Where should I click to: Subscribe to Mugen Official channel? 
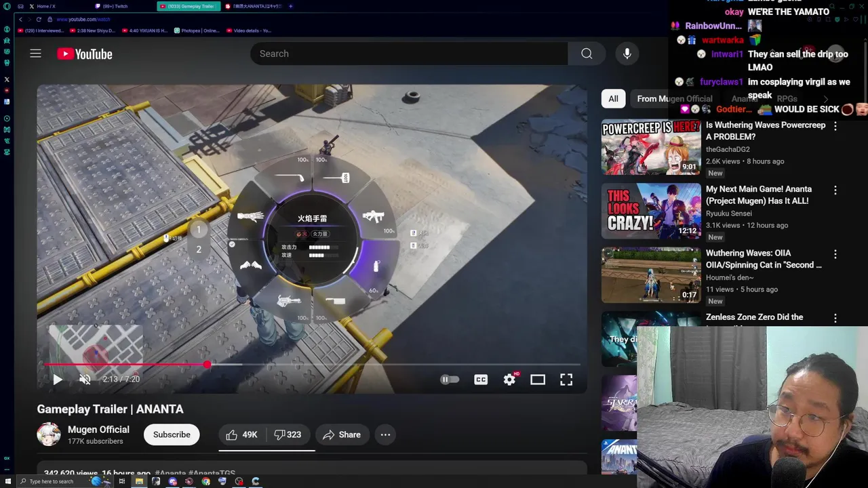pos(172,434)
